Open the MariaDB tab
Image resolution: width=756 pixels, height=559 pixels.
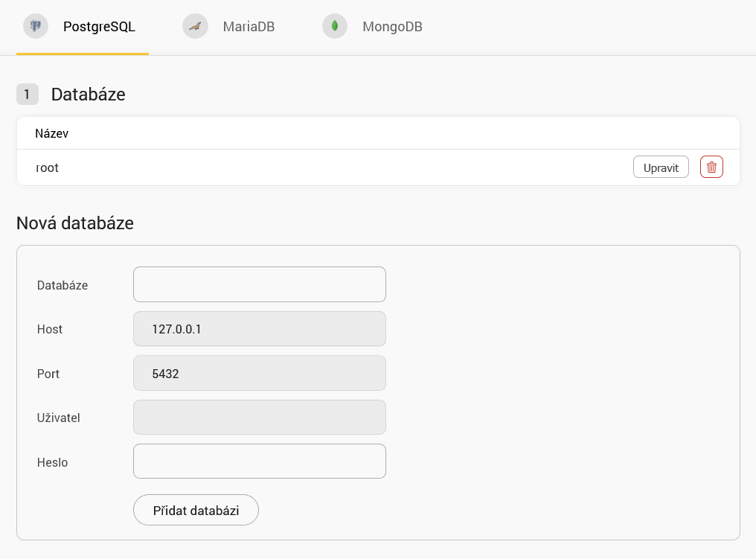pos(229,27)
